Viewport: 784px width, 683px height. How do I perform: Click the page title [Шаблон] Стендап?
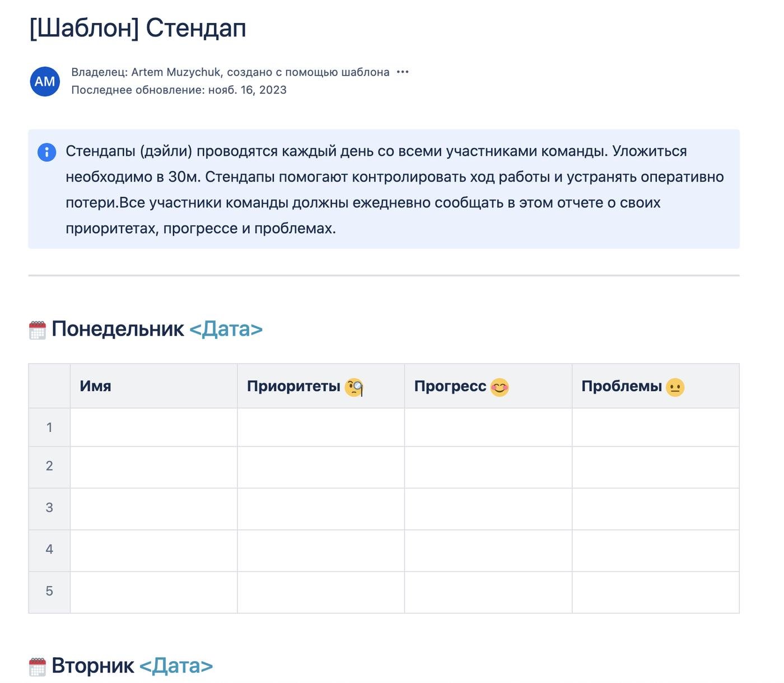137,28
